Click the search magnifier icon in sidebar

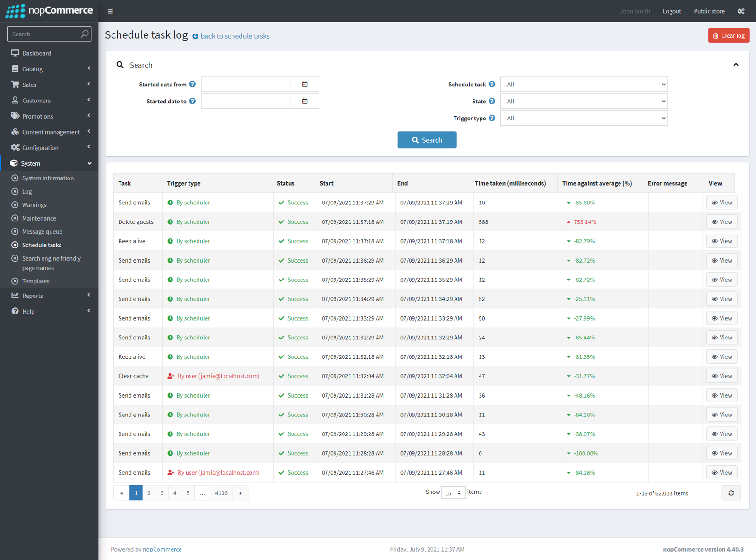tap(85, 34)
